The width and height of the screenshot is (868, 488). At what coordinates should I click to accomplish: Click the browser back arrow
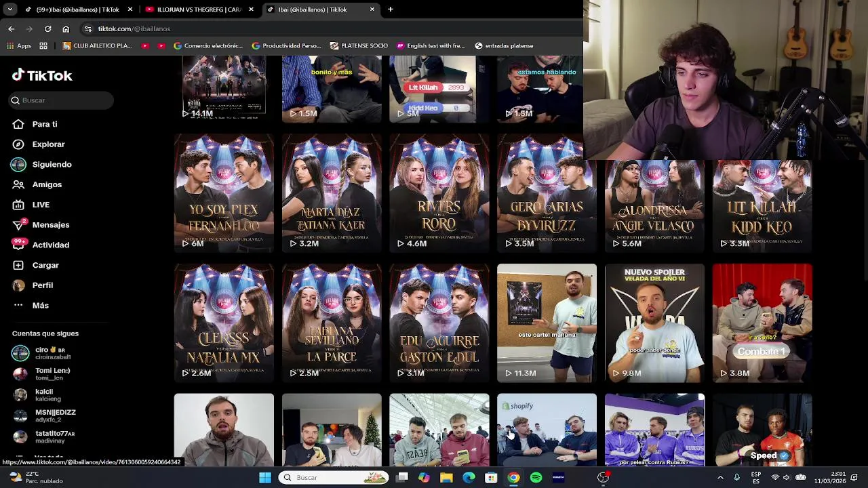(x=11, y=28)
